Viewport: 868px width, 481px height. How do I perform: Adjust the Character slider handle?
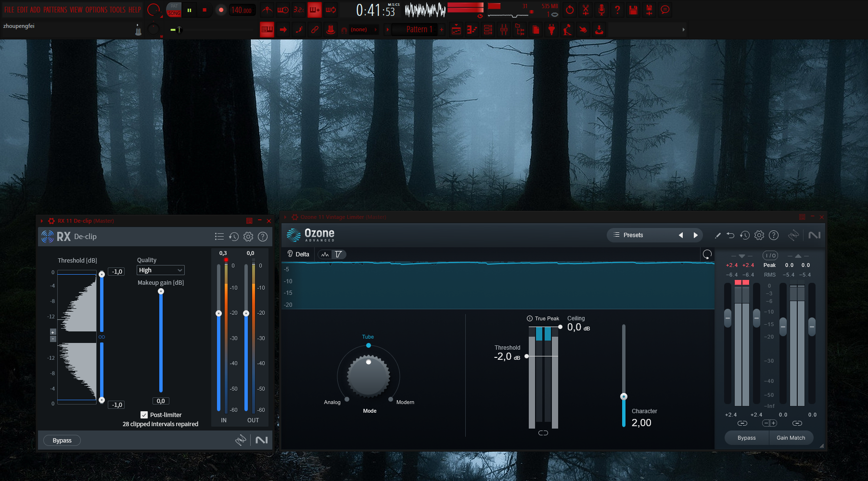click(624, 396)
